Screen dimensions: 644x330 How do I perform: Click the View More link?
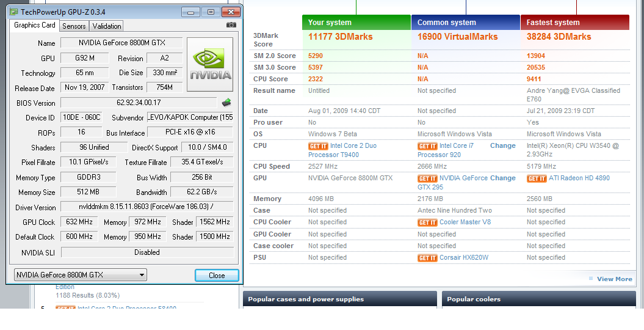coord(615,279)
